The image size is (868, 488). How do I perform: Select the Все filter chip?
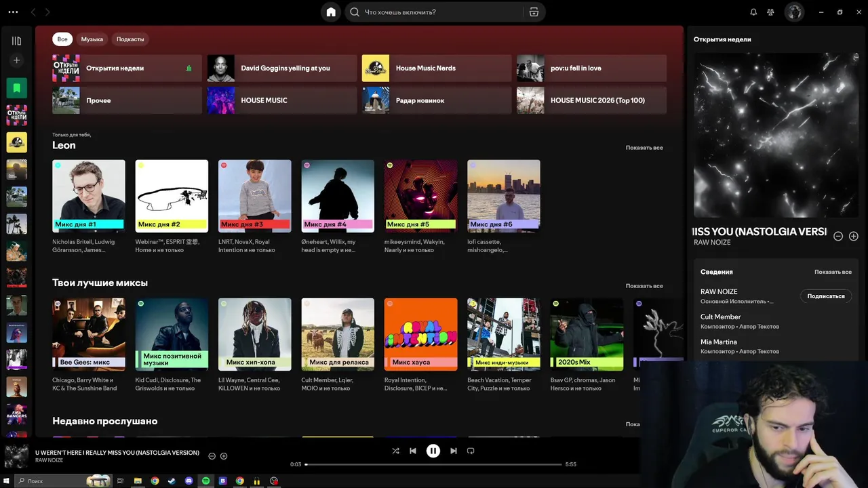tap(62, 39)
